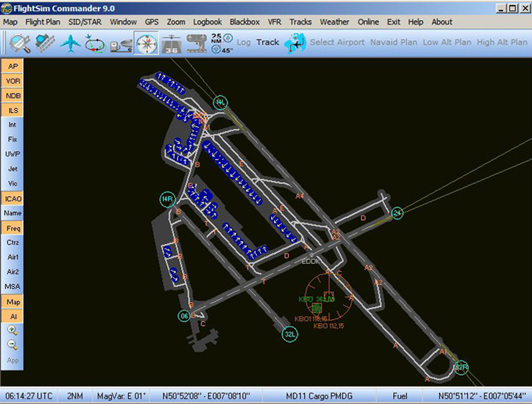Open the Zoom menu
Image resolution: width=532 pixels, height=404 pixels.
pos(176,22)
